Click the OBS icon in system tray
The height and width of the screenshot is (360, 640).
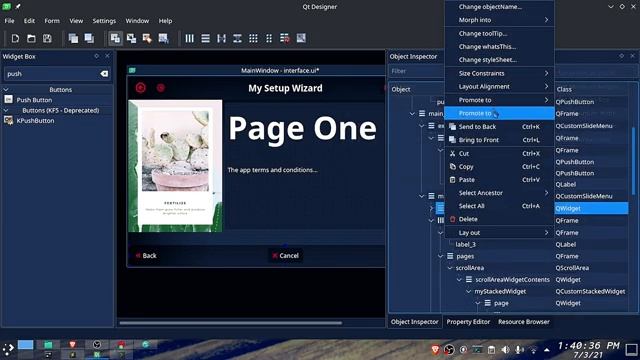pos(449,349)
